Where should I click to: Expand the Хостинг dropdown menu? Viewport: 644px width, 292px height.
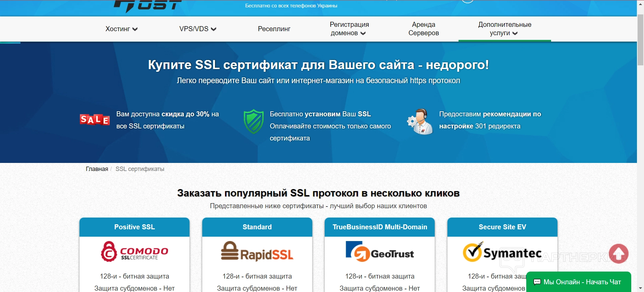(121, 29)
